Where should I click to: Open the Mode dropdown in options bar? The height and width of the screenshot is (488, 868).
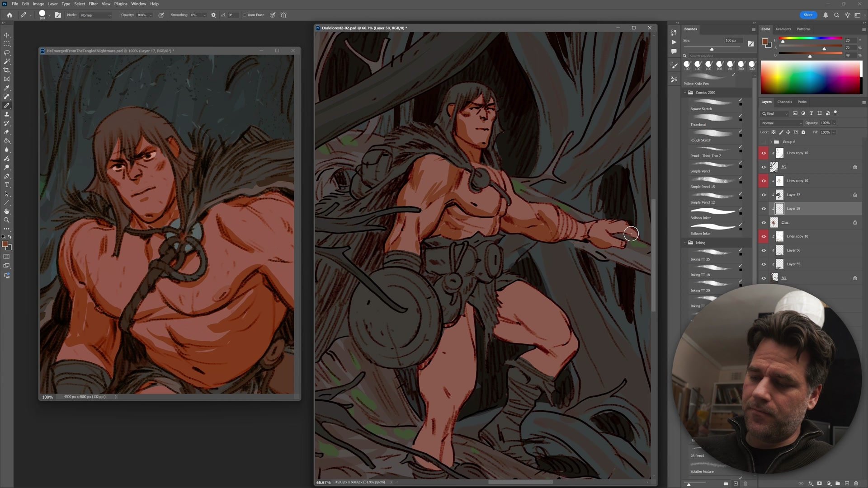tap(95, 15)
